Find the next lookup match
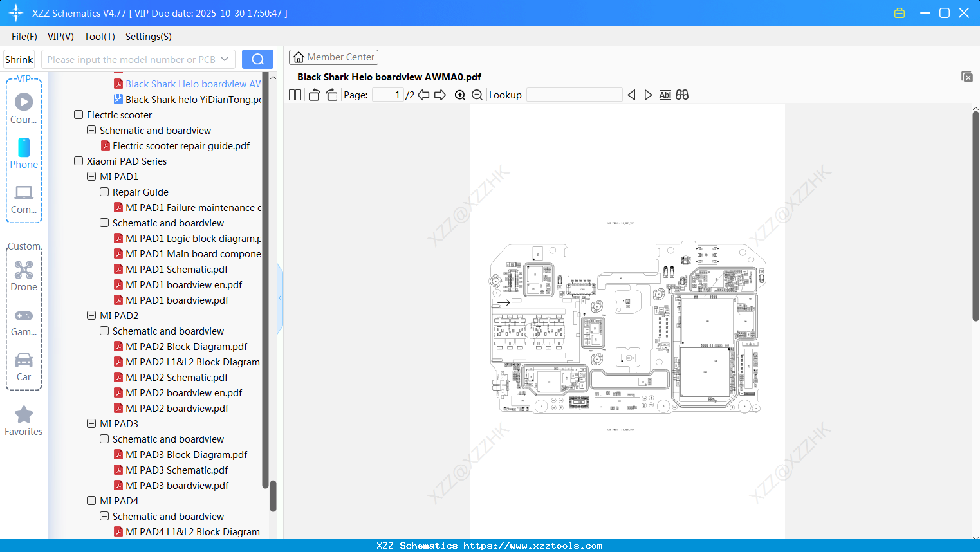This screenshot has height=552, width=980. click(648, 95)
